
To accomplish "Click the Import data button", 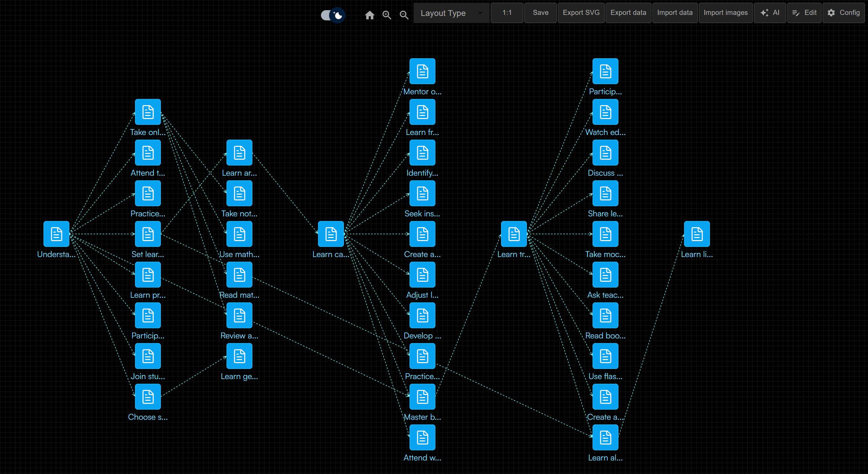I will click(674, 13).
